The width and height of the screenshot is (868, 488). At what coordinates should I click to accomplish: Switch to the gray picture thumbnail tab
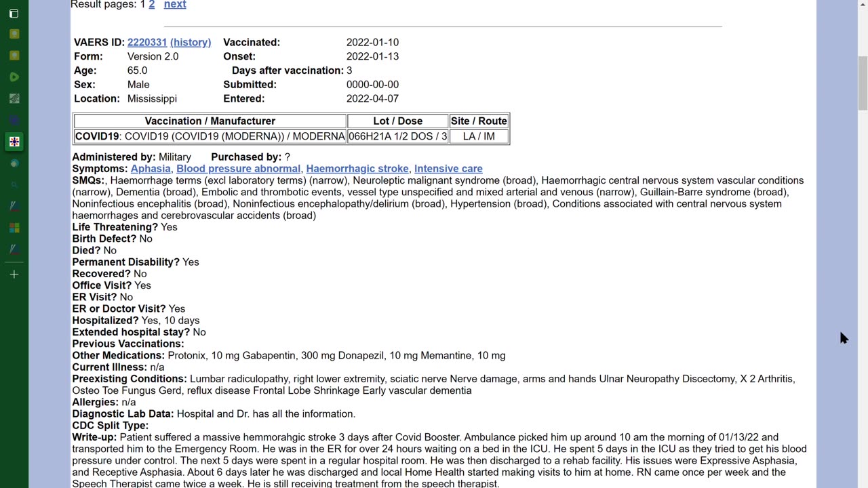coord(14,99)
